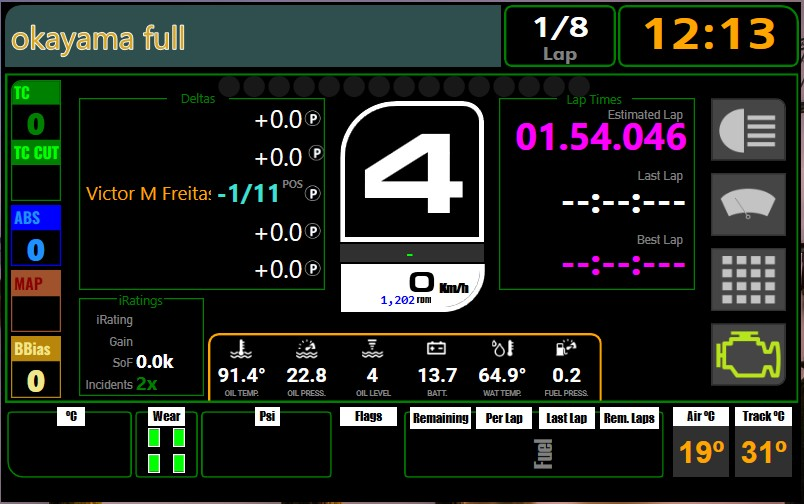Click the driver name Victor M Freitas
Image resolution: width=804 pixels, height=504 pixels.
pyautogui.click(x=148, y=193)
